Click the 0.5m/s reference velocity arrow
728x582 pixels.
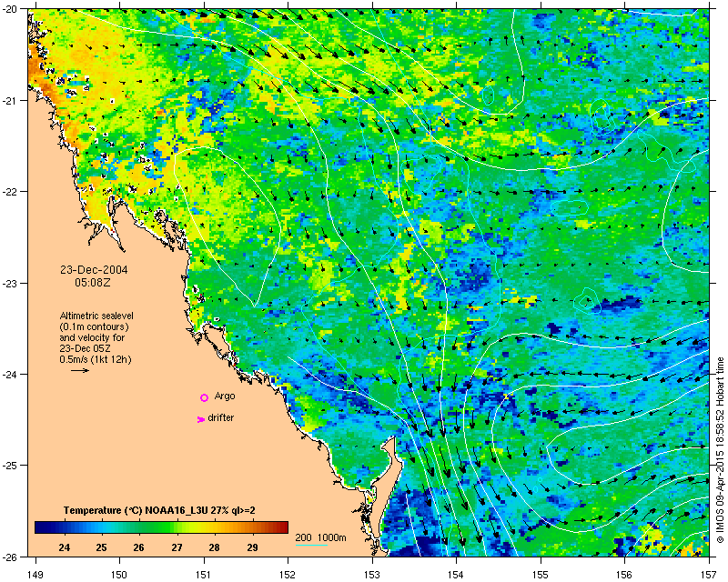(x=80, y=370)
